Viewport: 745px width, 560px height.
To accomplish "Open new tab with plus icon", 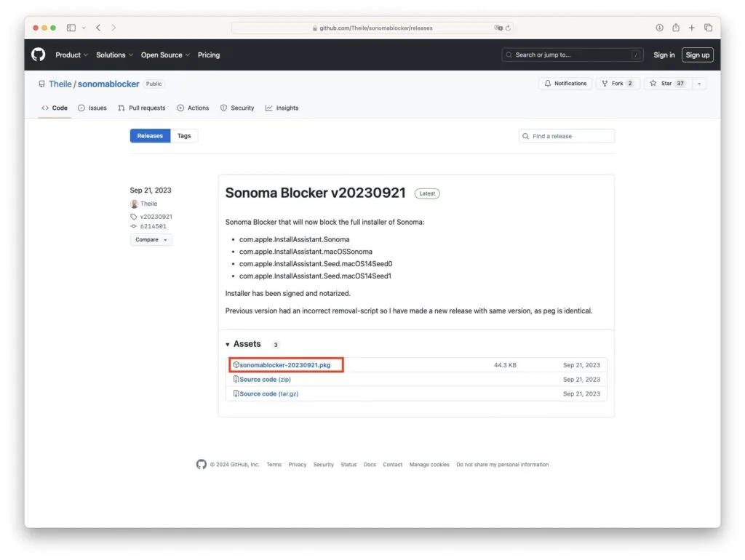I will click(692, 28).
